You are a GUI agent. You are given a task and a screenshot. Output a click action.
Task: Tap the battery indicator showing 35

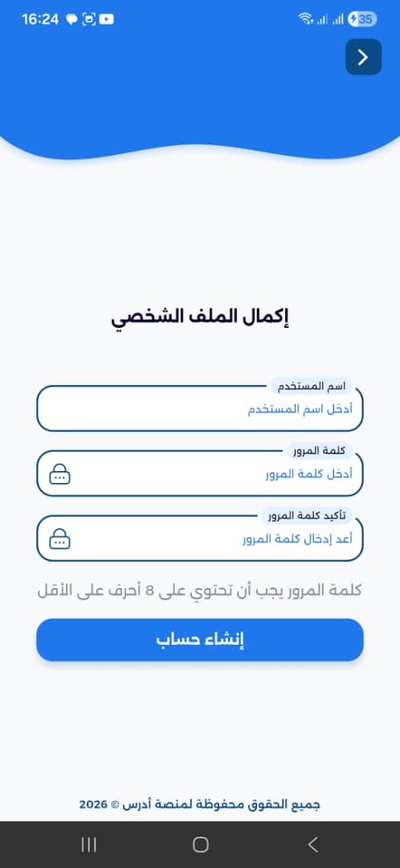[x=362, y=19]
